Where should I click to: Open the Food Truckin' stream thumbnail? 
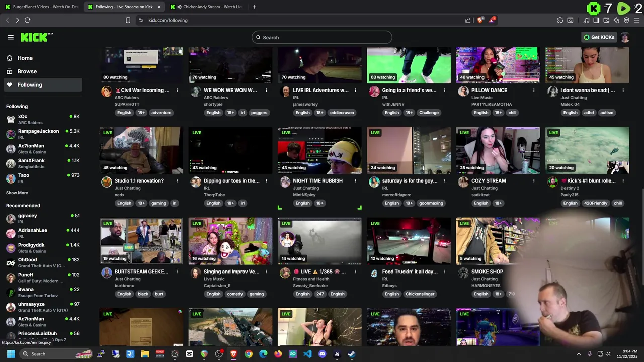coord(409,241)
